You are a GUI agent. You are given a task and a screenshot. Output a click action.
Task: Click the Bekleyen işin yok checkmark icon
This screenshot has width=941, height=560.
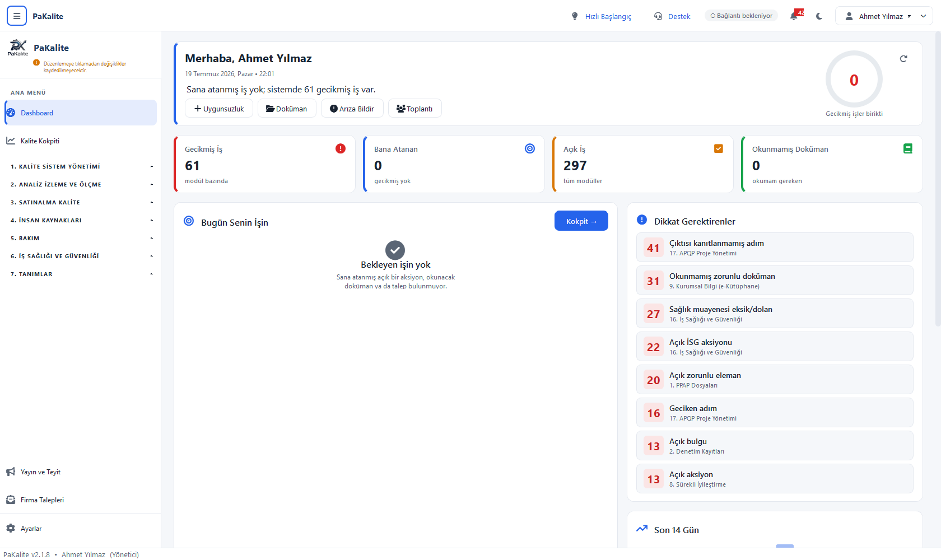[395, 250]
